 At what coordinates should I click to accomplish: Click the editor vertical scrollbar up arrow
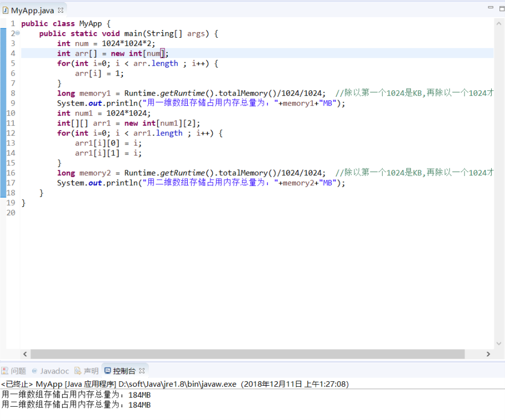point(498,23)
